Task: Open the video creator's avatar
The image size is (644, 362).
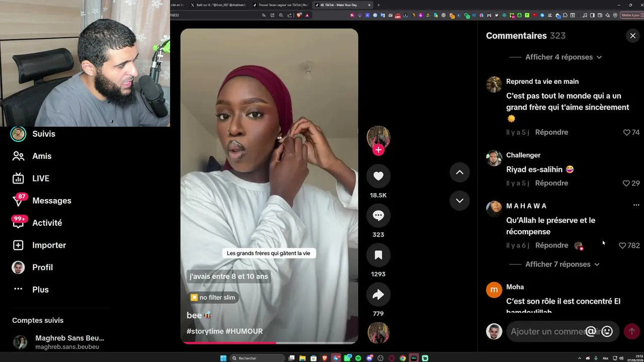Action: click(x=378, y=136)
